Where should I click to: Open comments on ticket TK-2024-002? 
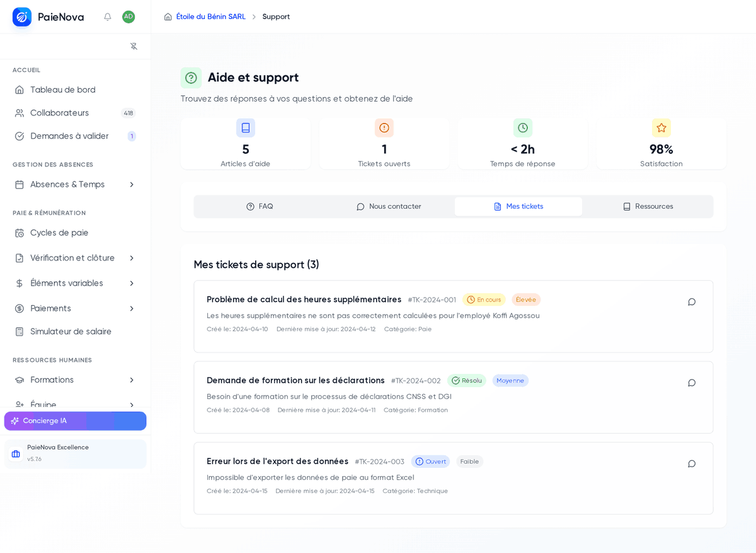coord(692,383)
